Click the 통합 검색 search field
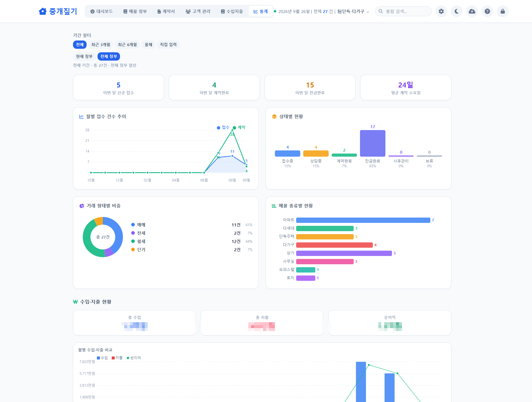The height and width of the screenshot is (402, 532). [x=403, y=11]
